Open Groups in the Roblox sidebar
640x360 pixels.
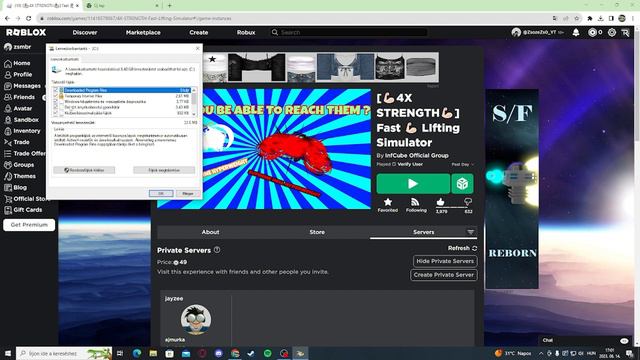[x=19, y=165]
